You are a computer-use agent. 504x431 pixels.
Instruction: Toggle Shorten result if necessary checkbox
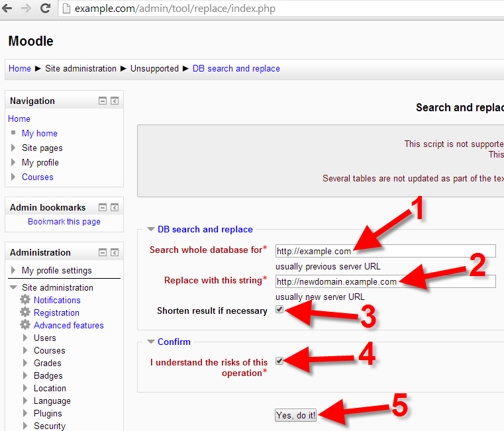pos(279,309)
